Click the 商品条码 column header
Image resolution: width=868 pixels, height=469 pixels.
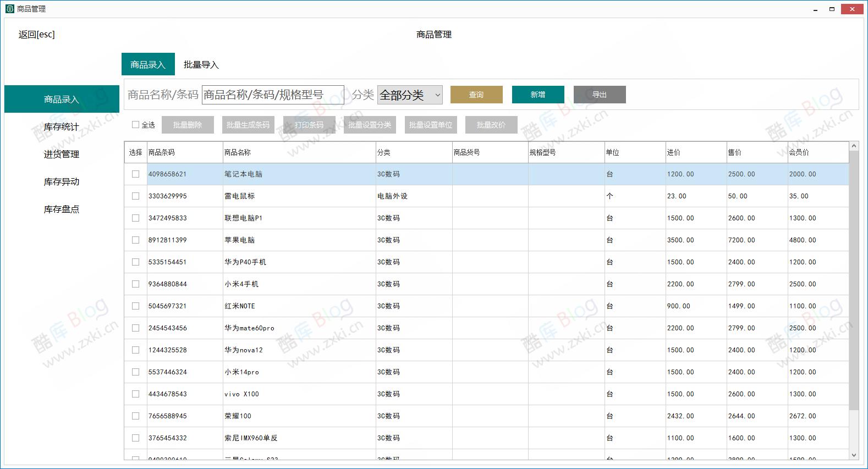[185, 152]
